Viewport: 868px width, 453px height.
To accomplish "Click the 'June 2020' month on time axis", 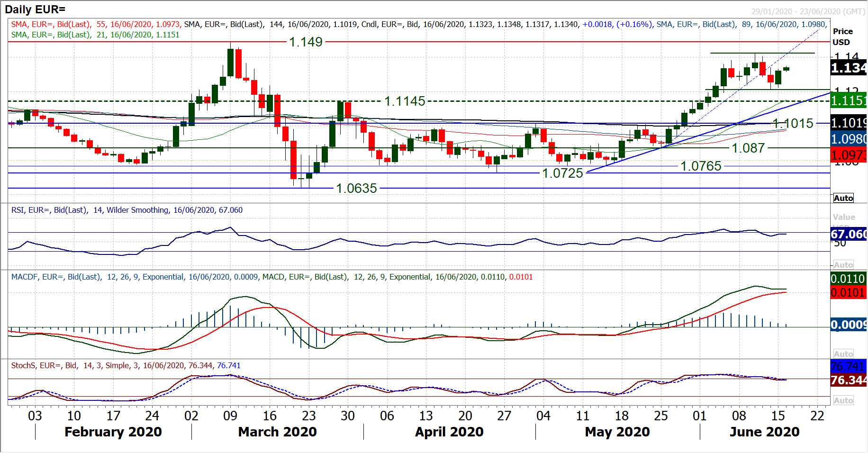I will (764, 432).
